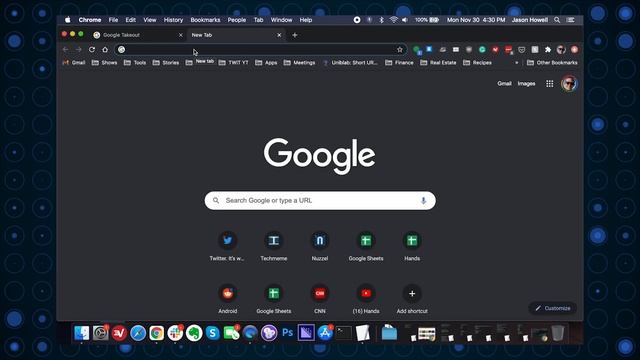Open the Bookmarks menu
The image size is (640, 360).
coord(205,20)
